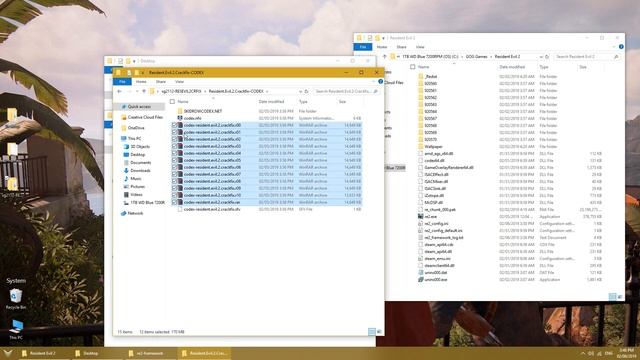Viewport: 640px width, 360px height.
Task: Click the Up arrow in the Resident Evil 2 window
Action: (384, 57)
